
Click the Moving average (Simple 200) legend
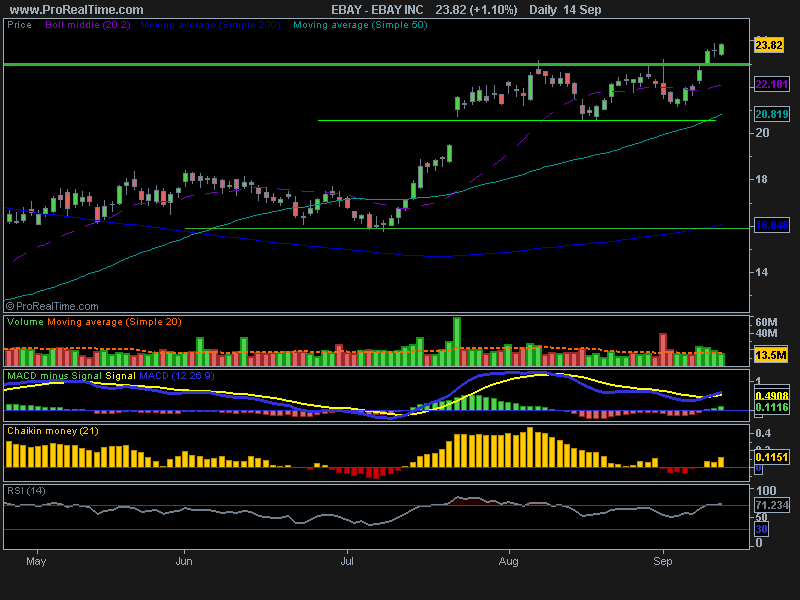point(210,25)
